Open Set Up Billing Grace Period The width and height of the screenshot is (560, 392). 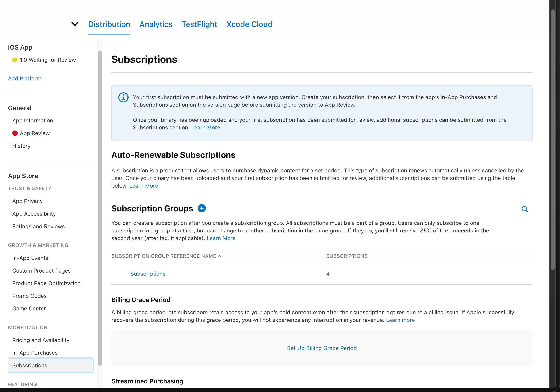(x=322, y=348)
